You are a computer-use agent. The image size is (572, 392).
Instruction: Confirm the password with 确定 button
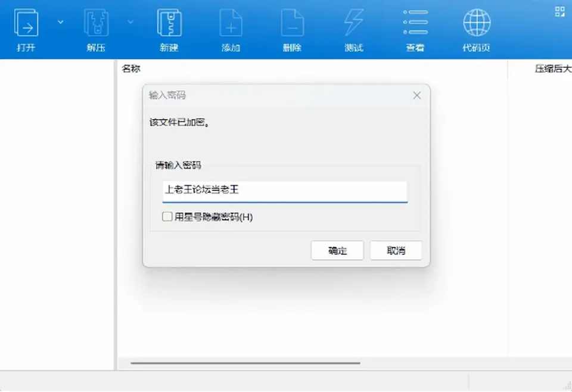337,251
